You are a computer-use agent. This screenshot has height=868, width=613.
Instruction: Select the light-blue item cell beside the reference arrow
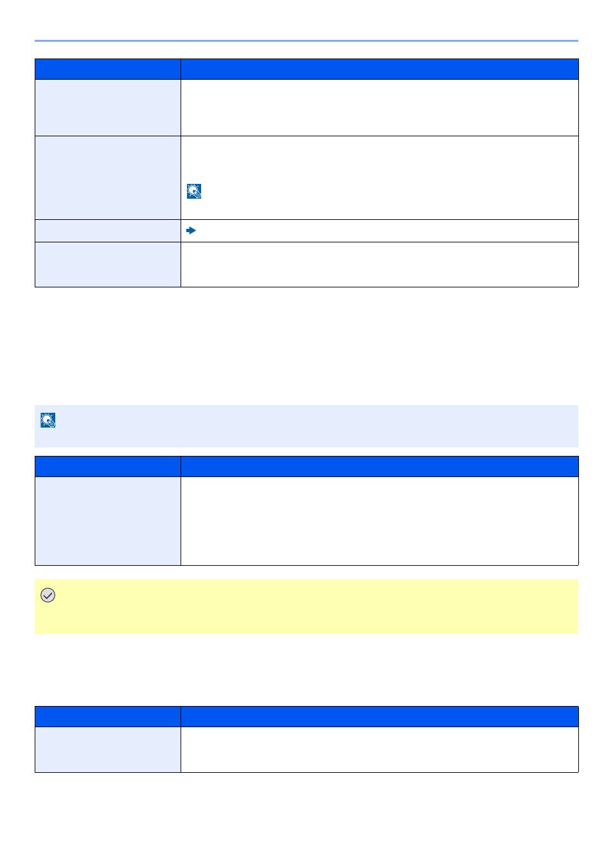[108, 231]
